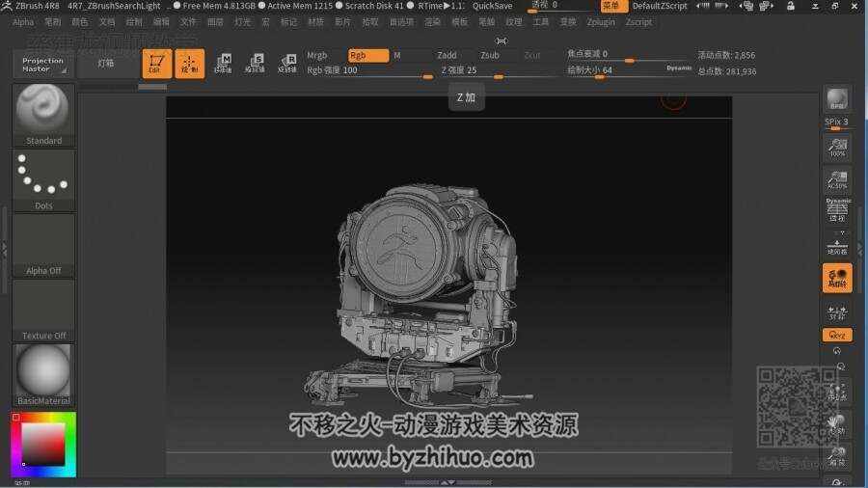The image size is (868, 488).
Task: Click the Y-axis rotate icon below XYZ
Action: click(x=837, y=351)
